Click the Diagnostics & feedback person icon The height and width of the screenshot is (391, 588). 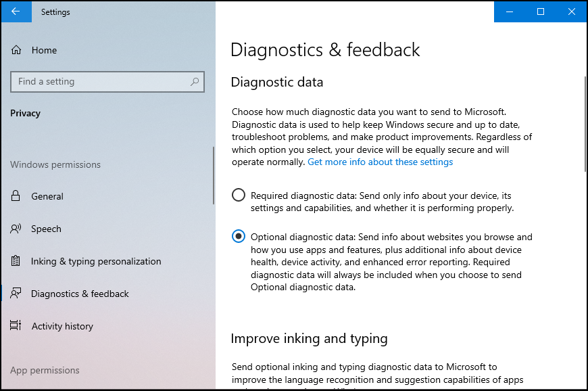16,294
